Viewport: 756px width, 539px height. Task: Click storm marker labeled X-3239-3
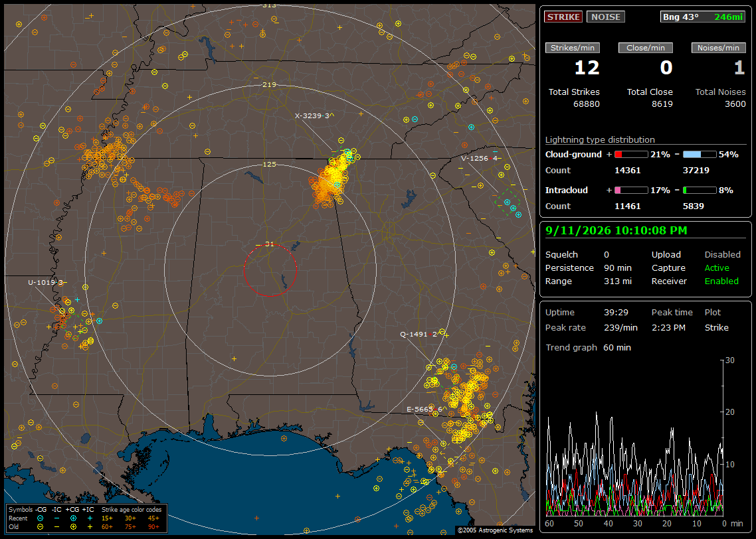[314, 116]
